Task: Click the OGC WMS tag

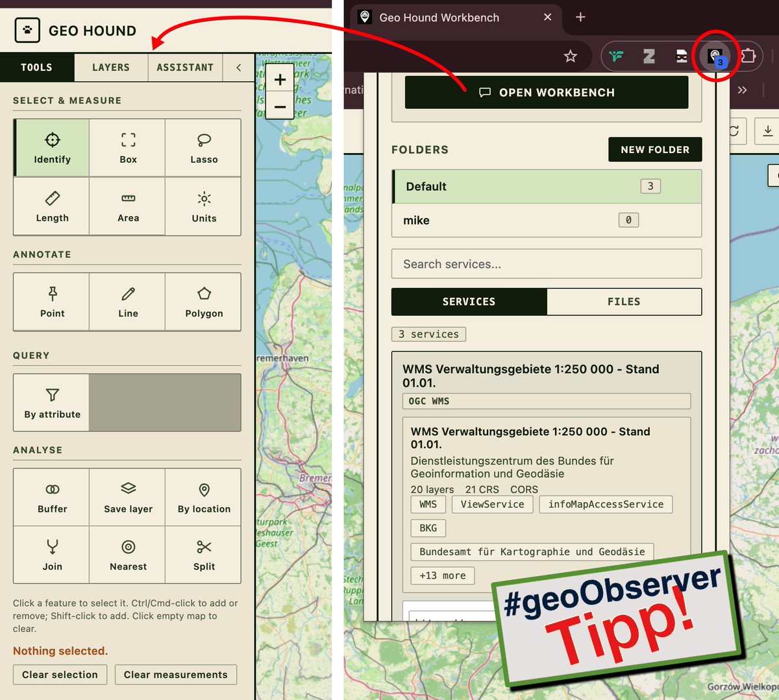Action: [x=547, y=401]
